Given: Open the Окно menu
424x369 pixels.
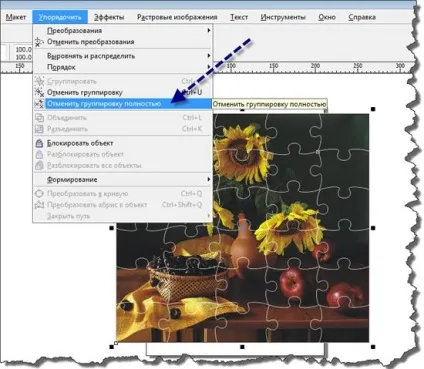Looking at the screenshot, I should (x=327, y=17).
